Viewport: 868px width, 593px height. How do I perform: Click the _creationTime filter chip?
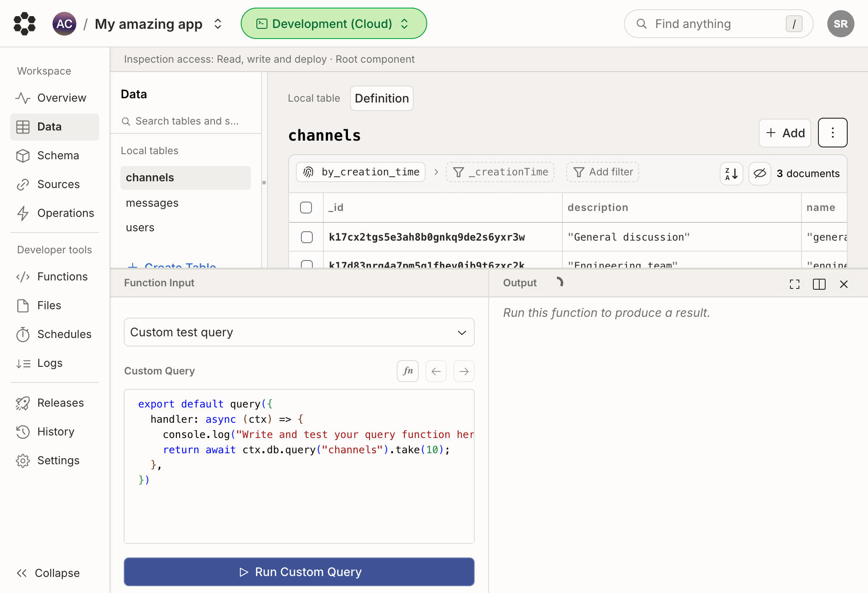pyautogui.click(x=500, y=172)
